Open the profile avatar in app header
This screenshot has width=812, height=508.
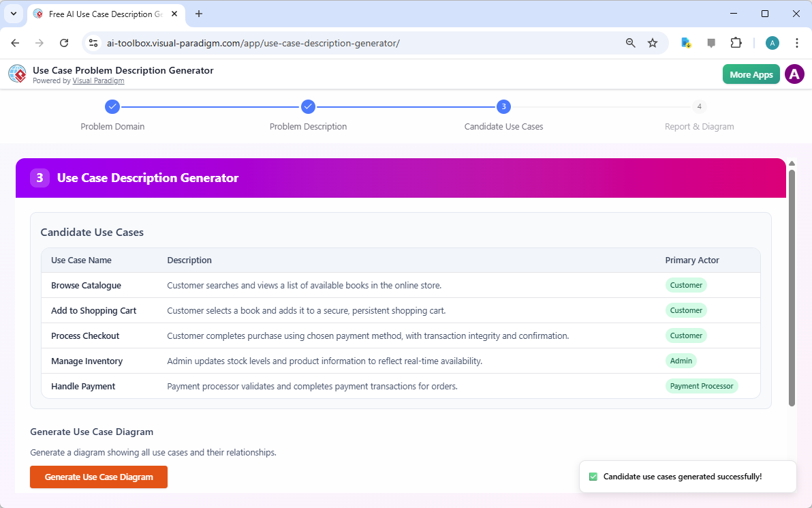[x=794, y=74]
